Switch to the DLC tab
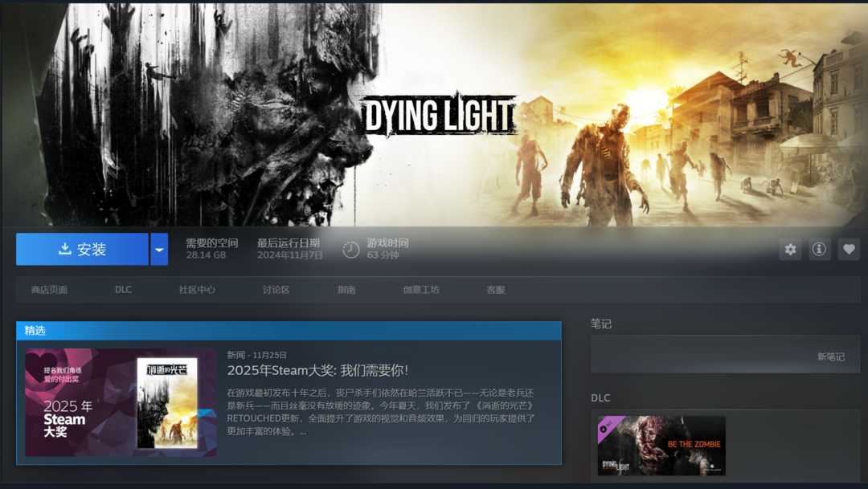The image size is (868, 489). [123, 290]
